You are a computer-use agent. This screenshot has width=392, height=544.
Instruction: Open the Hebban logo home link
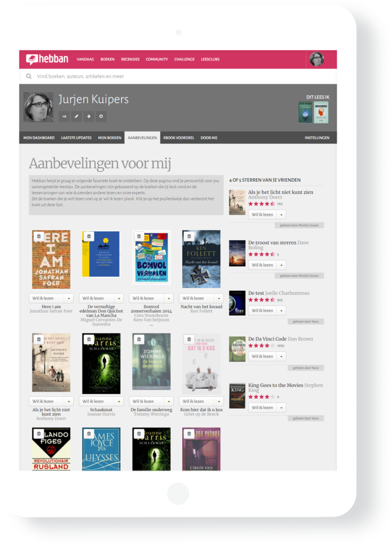pyautogui.click(x=47, y=59)
